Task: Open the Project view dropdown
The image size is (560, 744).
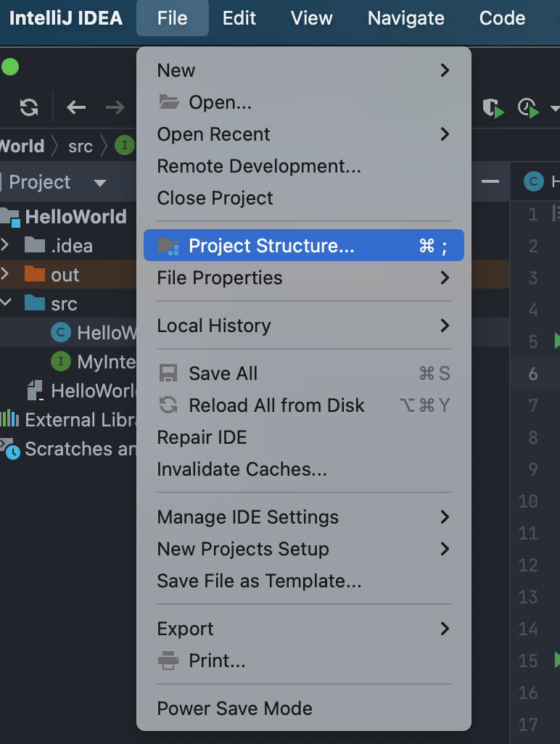Action: pyautogui.click(x=100, y=183)
